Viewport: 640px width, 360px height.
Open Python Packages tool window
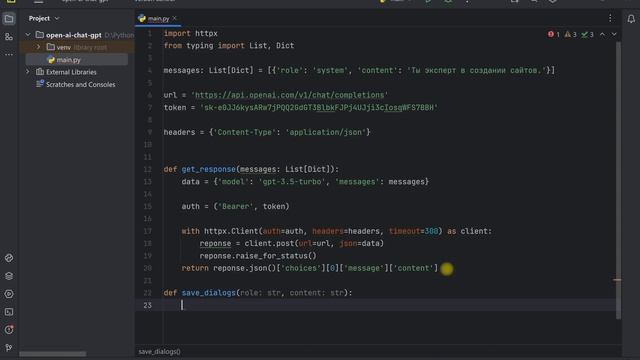(9, 258)
